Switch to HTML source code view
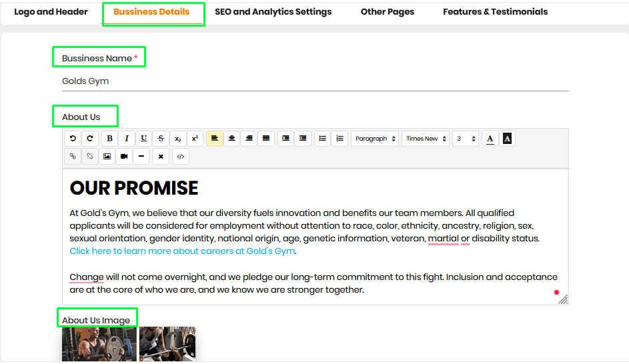The width and height of the screenshot is (629, 364). click(181, 157)
